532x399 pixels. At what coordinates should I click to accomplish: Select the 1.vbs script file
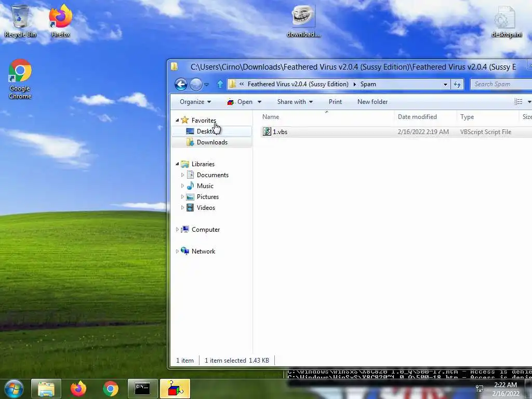[396, 131]
